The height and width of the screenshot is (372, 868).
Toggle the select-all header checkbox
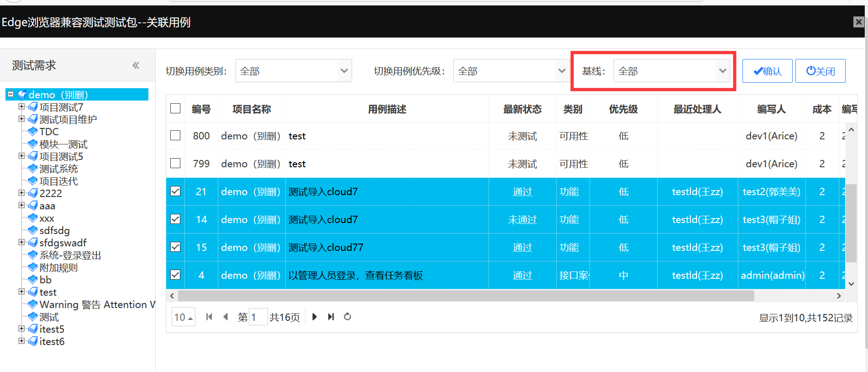pos(175,109)
